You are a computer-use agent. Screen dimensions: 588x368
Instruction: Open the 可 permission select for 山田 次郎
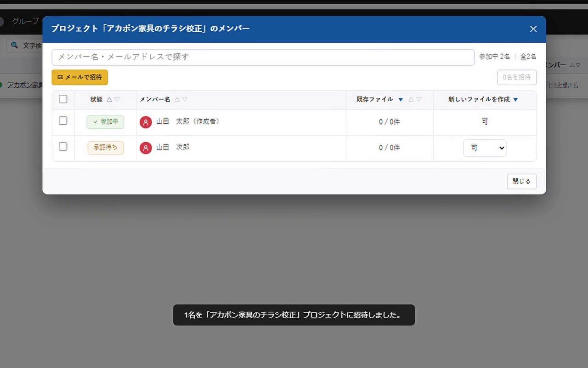pos(485,148)
